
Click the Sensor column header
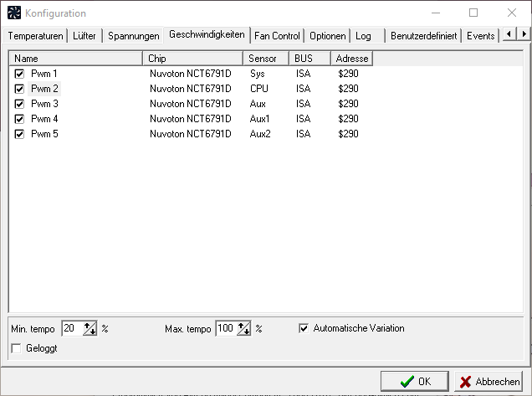tap(266, 59)
